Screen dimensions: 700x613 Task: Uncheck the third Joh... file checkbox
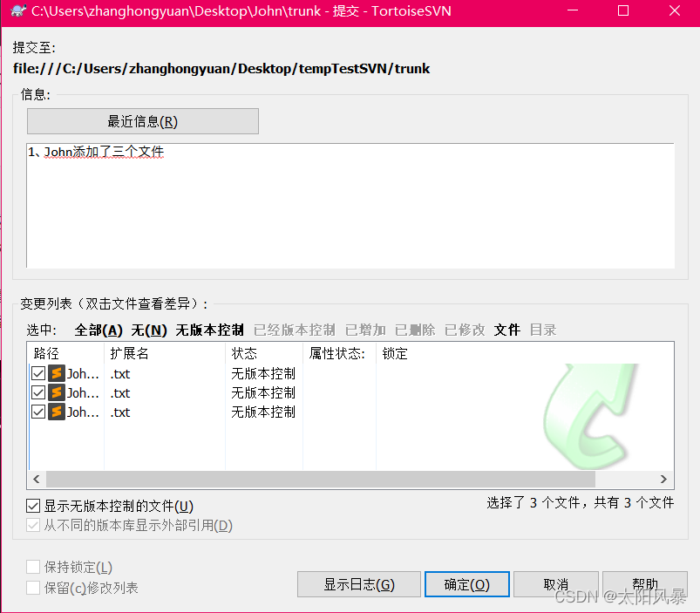tap(38, 412)
